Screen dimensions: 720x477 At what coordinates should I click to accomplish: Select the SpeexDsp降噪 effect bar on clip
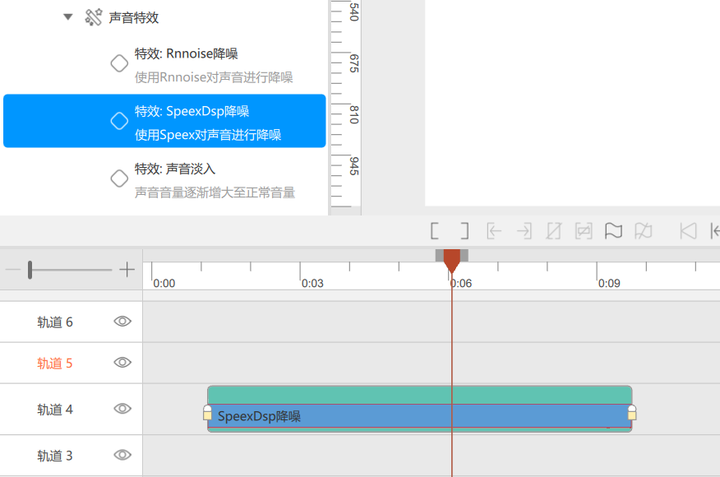[420, 416]
